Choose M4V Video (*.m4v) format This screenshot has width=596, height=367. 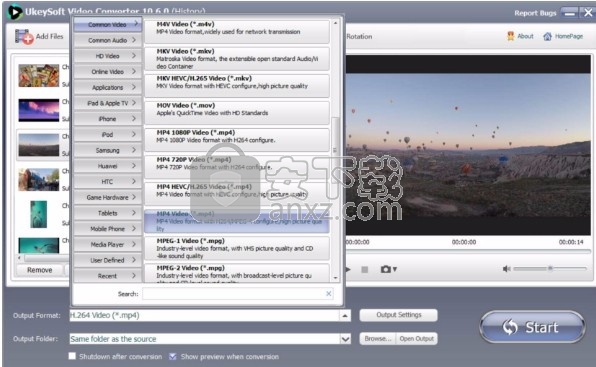tap(237, 32)
